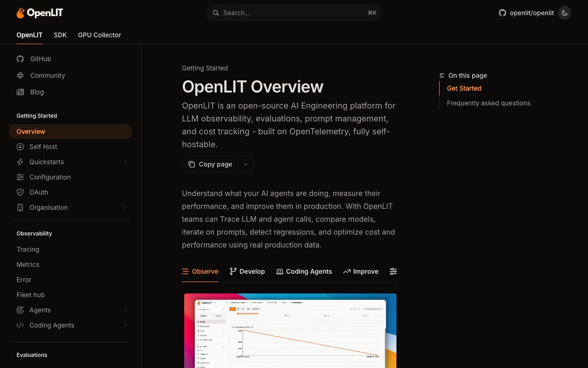588x368 pixels.
Task: Click the Develop branch icon
Action: (x=233, y=271)
